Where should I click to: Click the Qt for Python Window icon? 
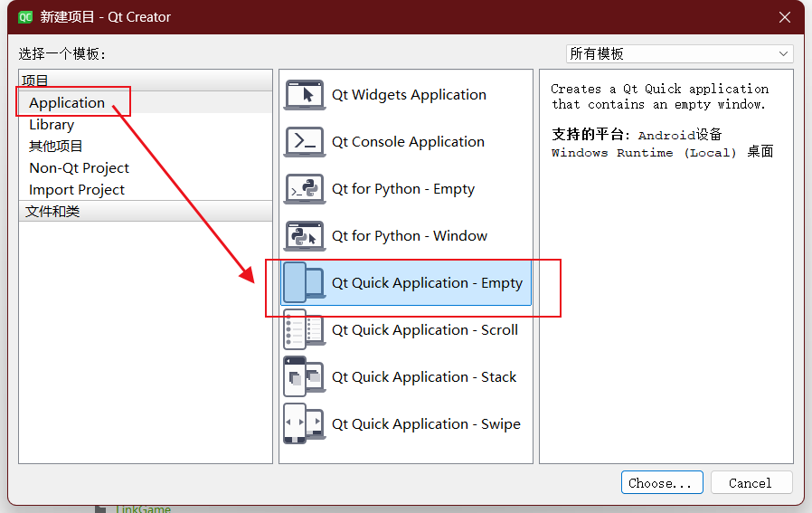[x=305, y=236]
